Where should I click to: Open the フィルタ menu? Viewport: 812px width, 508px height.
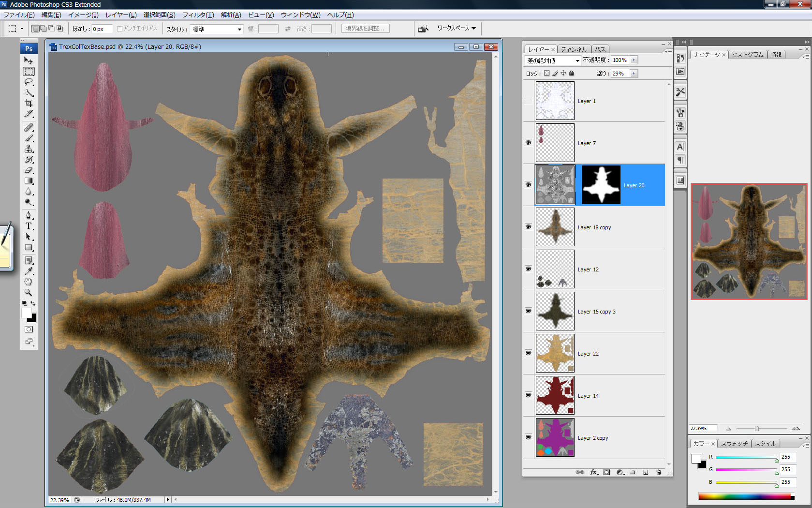click(198, 15)
